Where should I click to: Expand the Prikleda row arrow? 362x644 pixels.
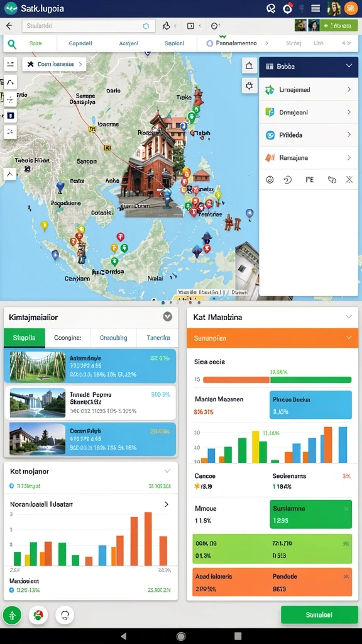[349, 135]
